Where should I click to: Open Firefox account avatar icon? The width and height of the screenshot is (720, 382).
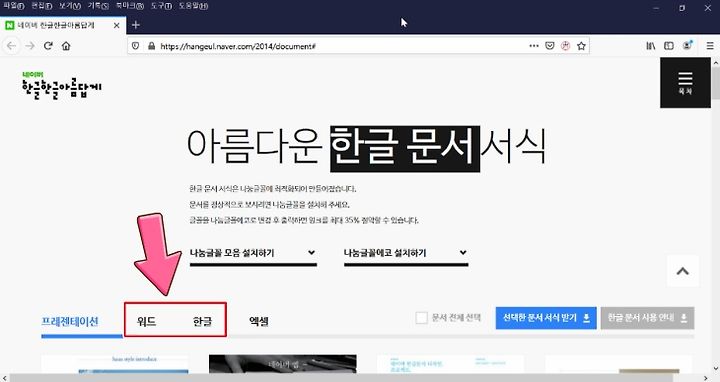coord(687,45)
